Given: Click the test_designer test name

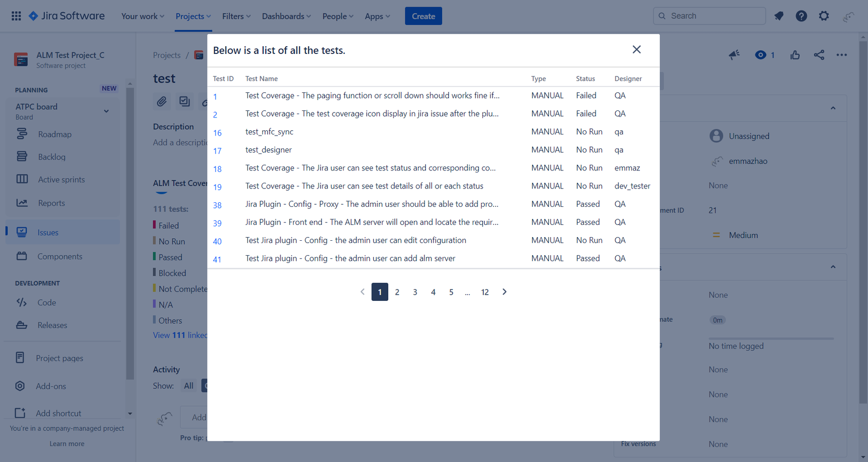Looking at the screenshot, I should pos(269,149).
